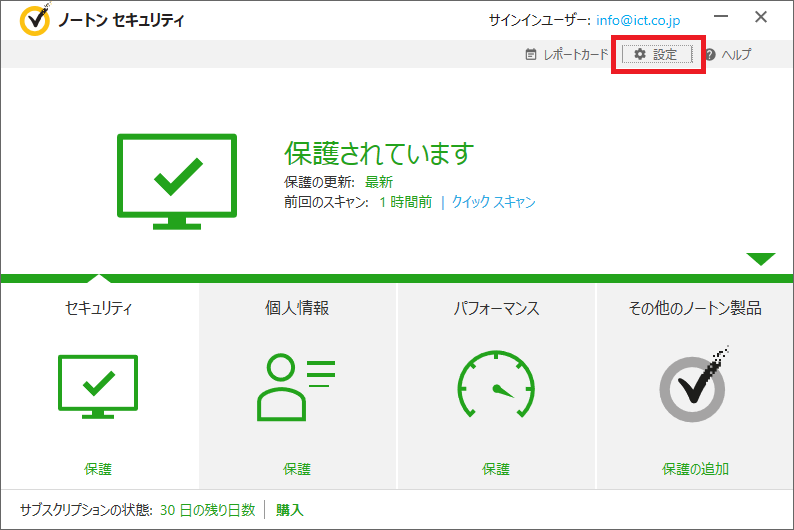Screen dimensions: 794x530
Task: Click the Norton checkmark logo in title bar
Action: pos(35,20)
